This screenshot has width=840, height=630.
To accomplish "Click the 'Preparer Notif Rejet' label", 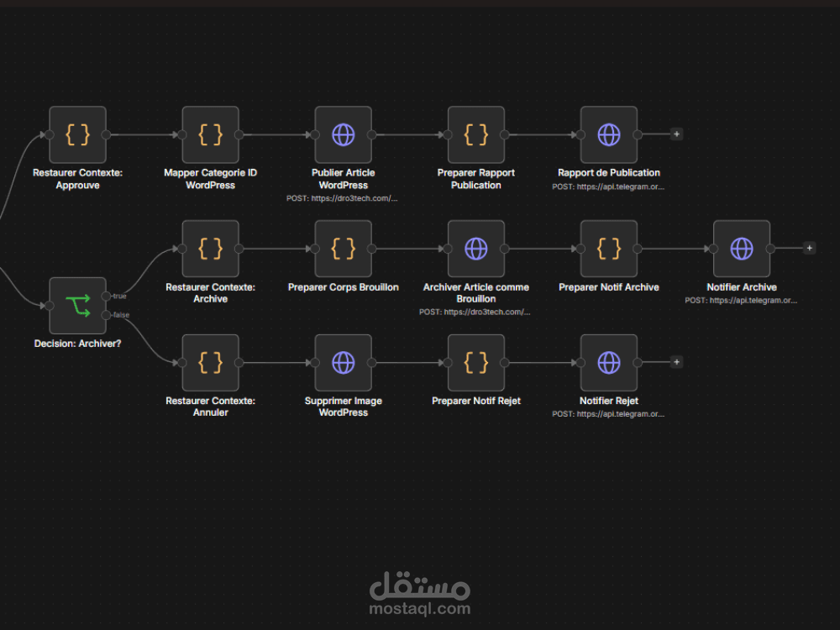I will pos(476,401).
